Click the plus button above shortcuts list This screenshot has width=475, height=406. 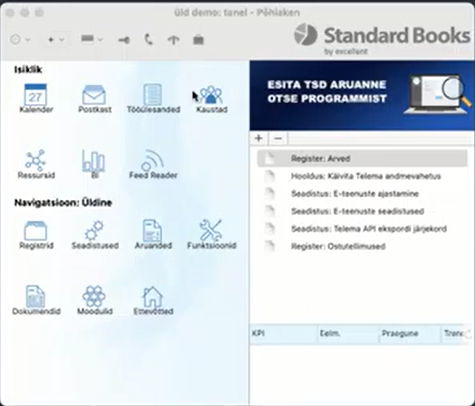[x=259, y=138]
